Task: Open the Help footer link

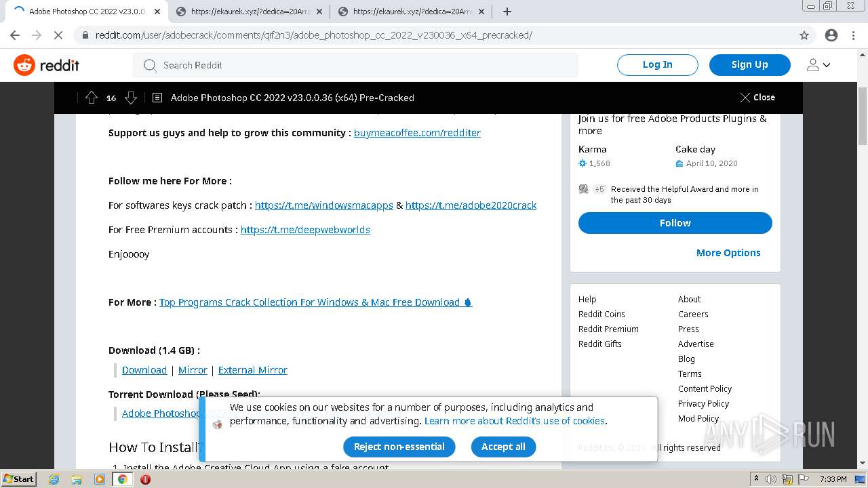Action: click(587, 299)
